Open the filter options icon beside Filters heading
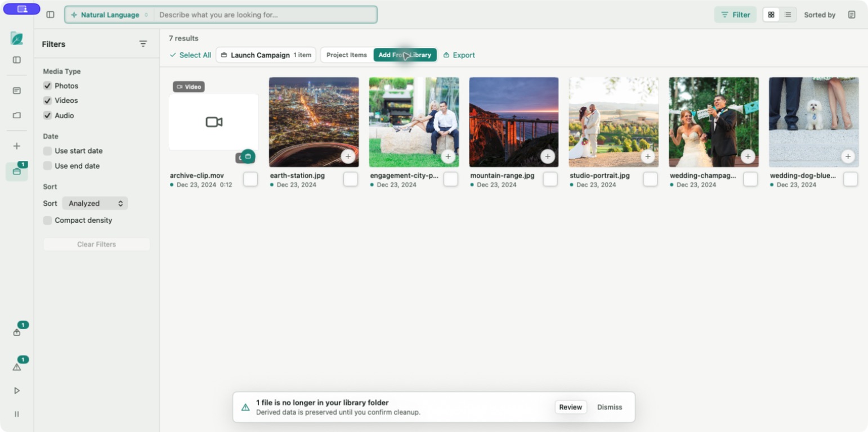This screenshot has width=868, height=432. pyautogui.click(x=143, y=44)
